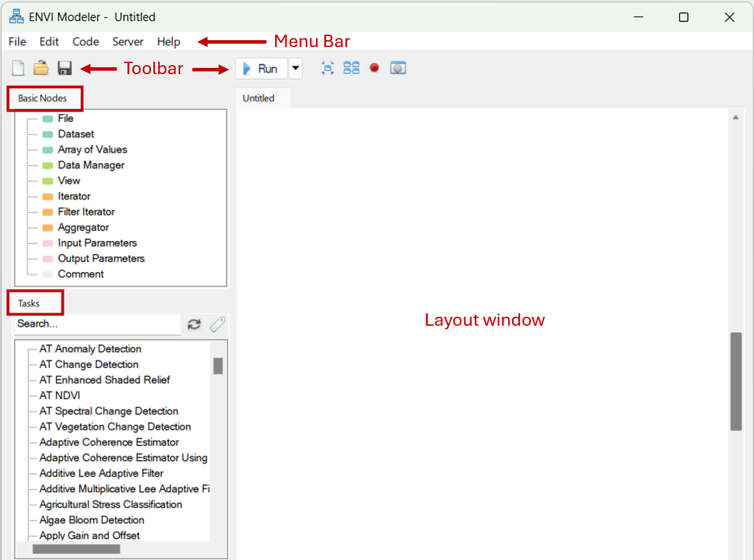Click the tag filter icon beside search

coord(218,324)
